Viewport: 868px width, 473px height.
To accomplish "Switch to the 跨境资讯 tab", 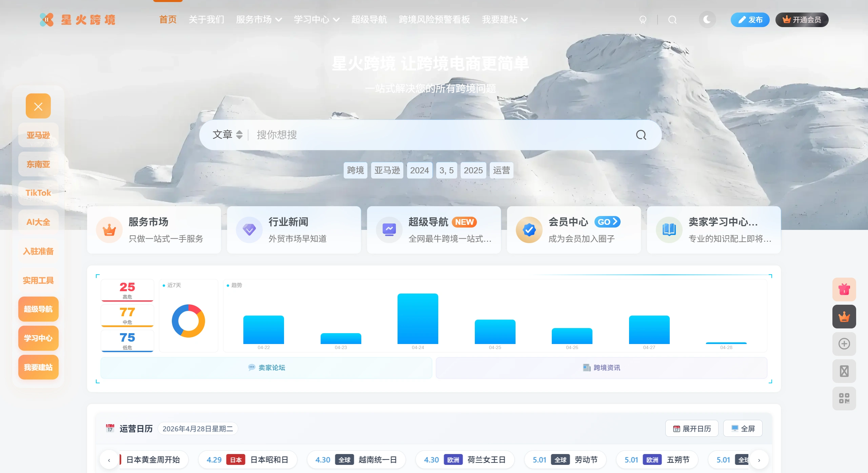I will [x=601, y=368].
